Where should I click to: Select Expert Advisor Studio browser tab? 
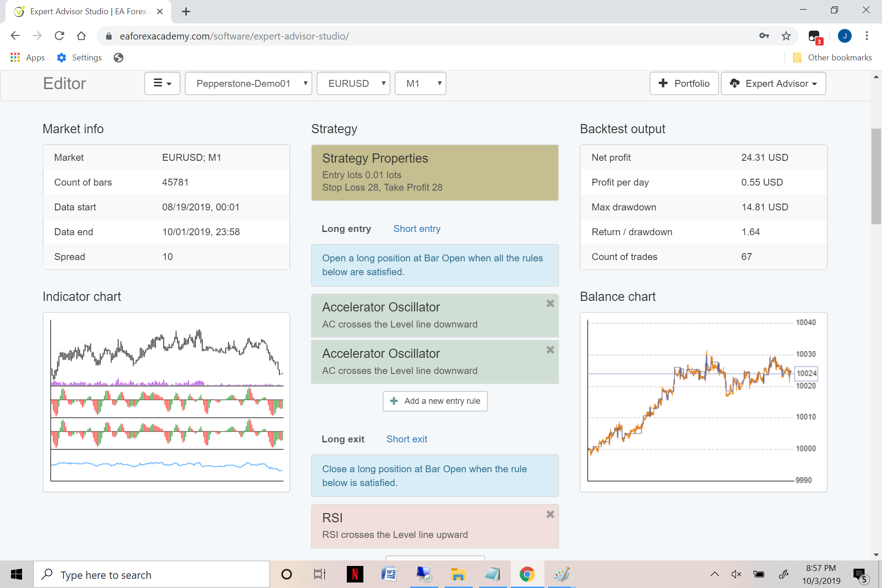(x=88, y=11)
